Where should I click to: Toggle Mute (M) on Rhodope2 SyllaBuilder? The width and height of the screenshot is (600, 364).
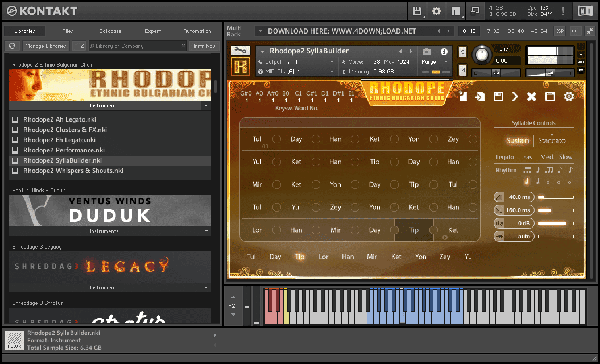click(462, 70)
